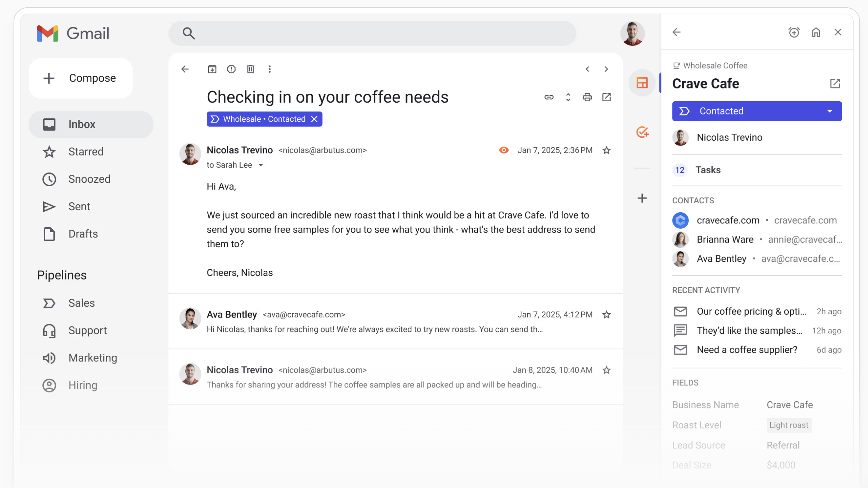Click the add reminder clock icon
Screen dimensions: 868x488
coord(793,32)
